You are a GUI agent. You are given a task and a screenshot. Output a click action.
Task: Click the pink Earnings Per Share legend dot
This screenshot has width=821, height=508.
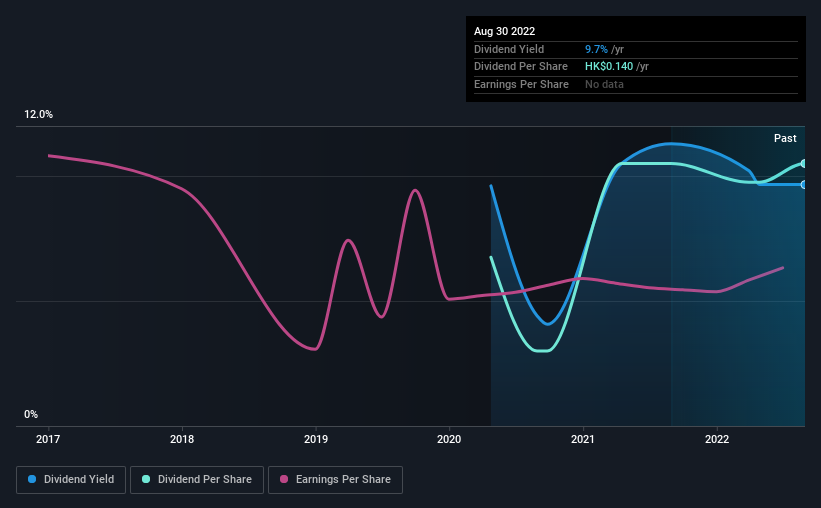pyautogui.click(x=284, y=479)
